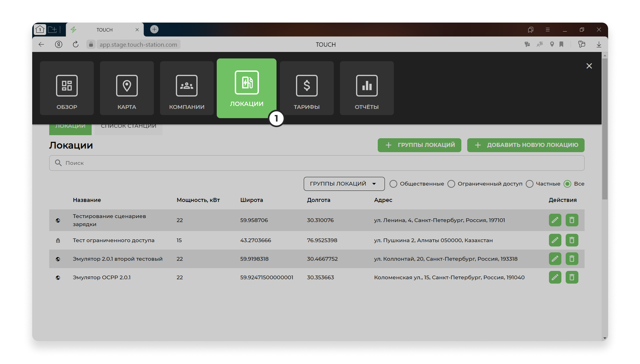The image size is (640, 364).
Task: Open the КАРТА map tile
Action: click(127, 88)
